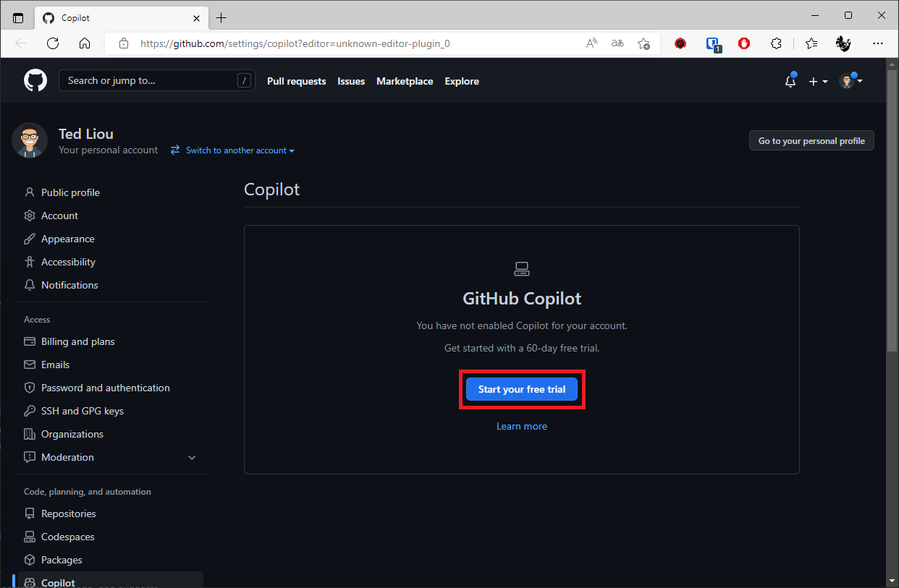Click "You have not enabled Copilot" message
The width and height of the screenshot is (899, 588).
[x=522, y=325]
